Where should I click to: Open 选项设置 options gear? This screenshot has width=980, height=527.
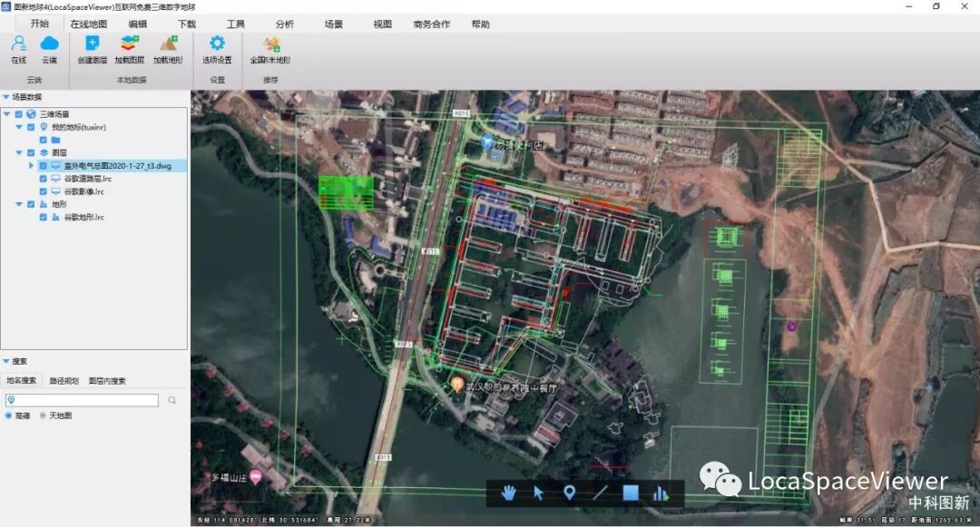coord(217,49)
